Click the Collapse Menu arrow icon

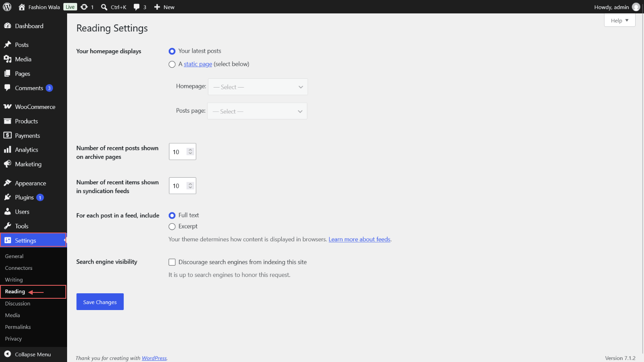pyautogui.click(x=8, y=354)
